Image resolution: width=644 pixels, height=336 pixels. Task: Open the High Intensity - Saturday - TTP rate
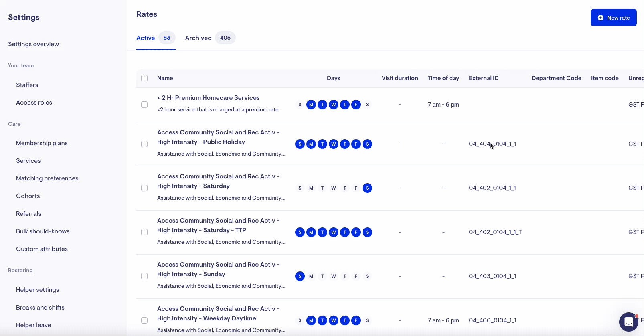point(218,225)
